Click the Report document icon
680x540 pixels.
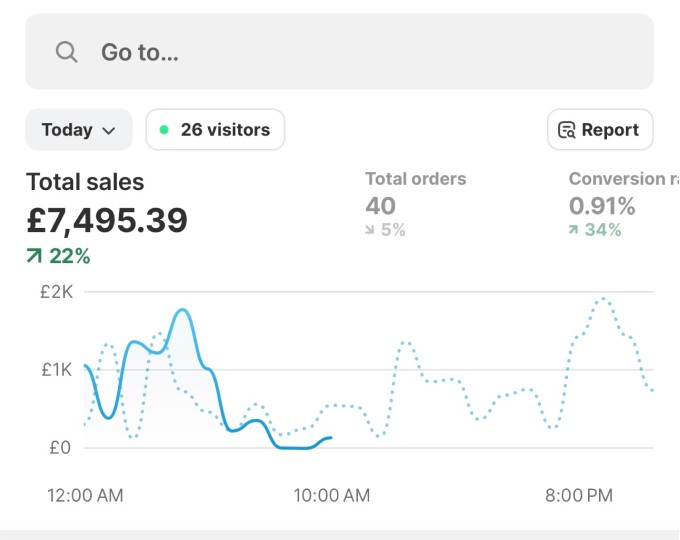click(x=566, y=130)
